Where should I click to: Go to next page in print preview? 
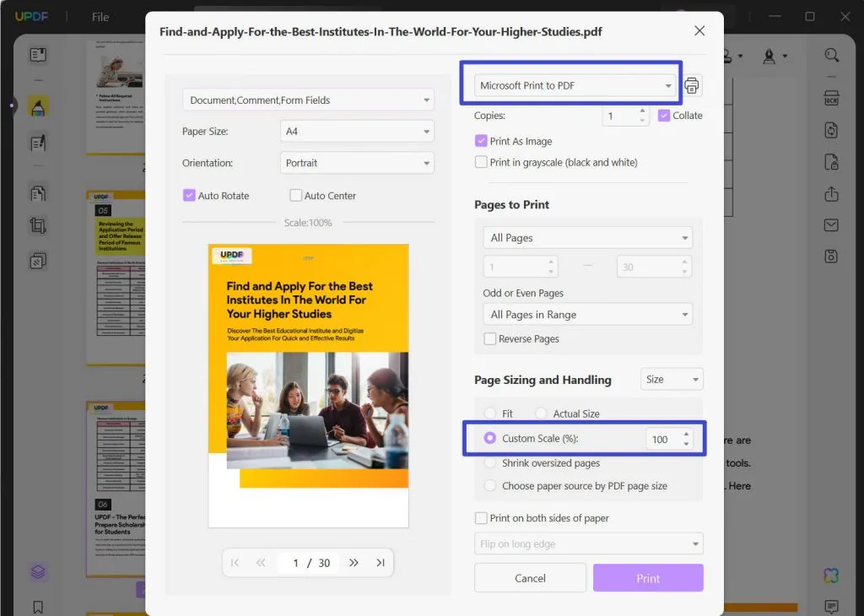coord(354,563)
